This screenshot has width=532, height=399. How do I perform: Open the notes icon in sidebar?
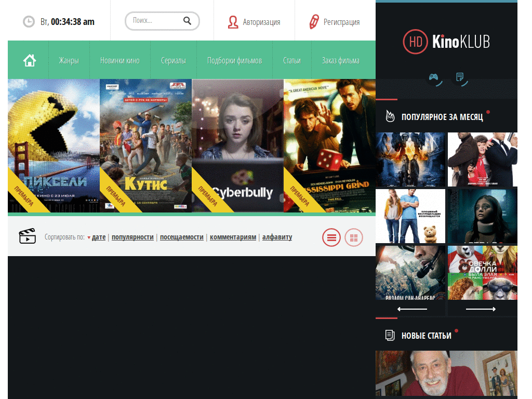tap(460, 77)
